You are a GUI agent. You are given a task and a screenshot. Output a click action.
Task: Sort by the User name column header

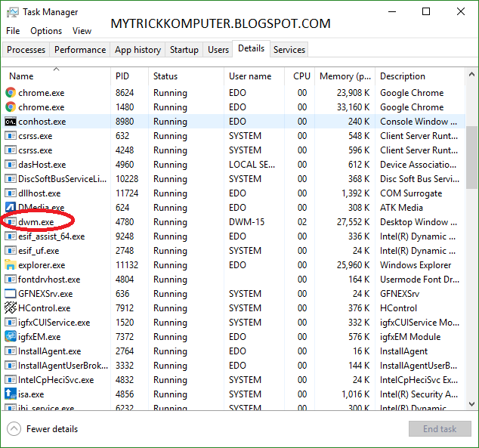tap(254, 76)
